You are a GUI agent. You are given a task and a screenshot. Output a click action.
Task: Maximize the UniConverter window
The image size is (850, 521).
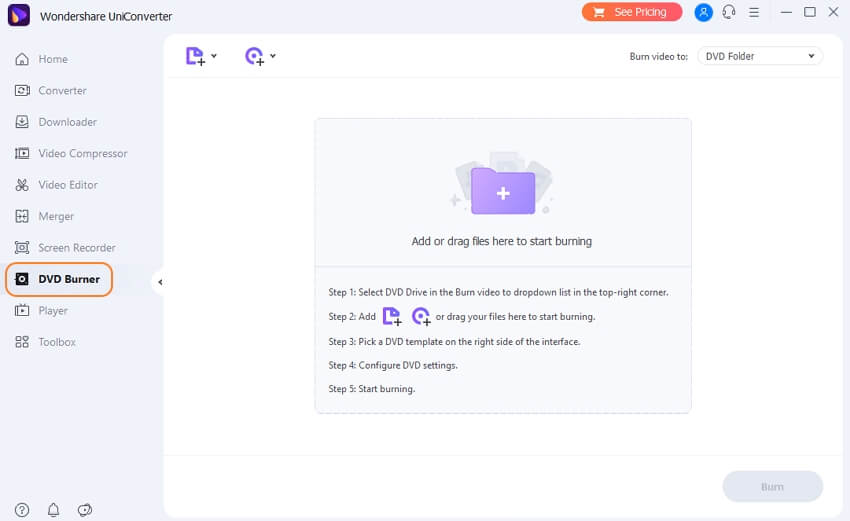[810, 12]
